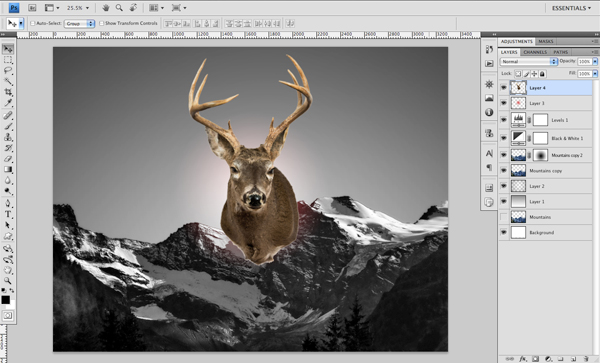Select the Eyedropper tool
The height and width of the screenshot is (363, 600).
coord(8,103)
